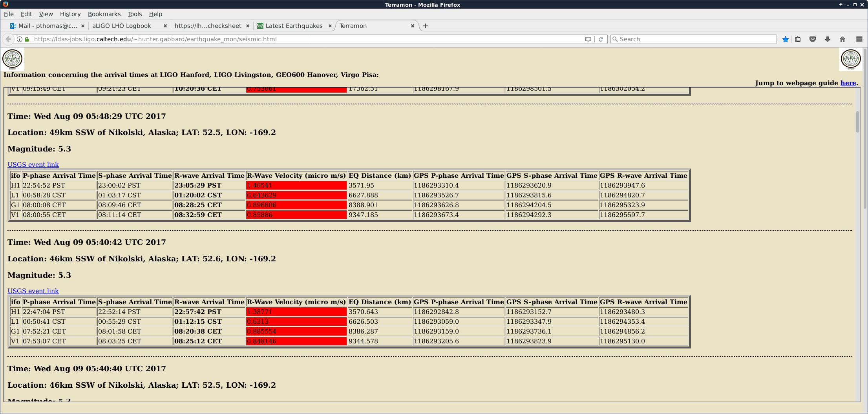This screenshot has width=868, height=414.
Task: Click the red velocity cell 0.643629
Action: point(296,195)
